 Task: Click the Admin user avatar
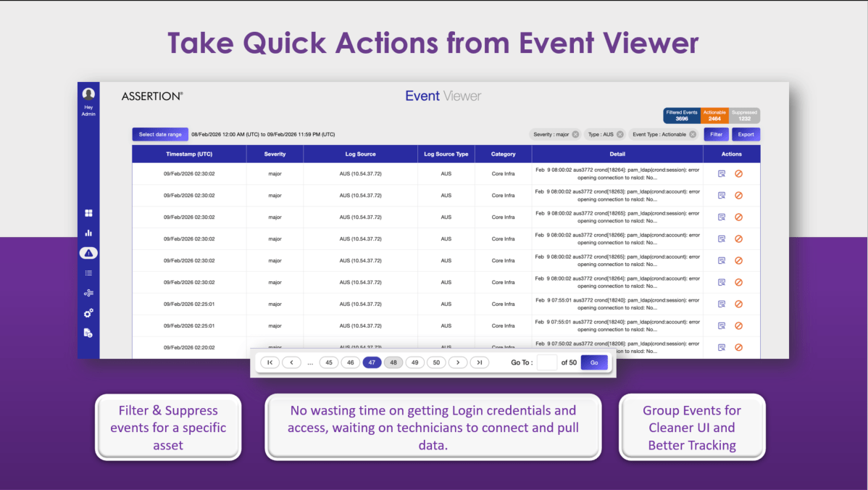pyautogui.click(x=88, y=94)
